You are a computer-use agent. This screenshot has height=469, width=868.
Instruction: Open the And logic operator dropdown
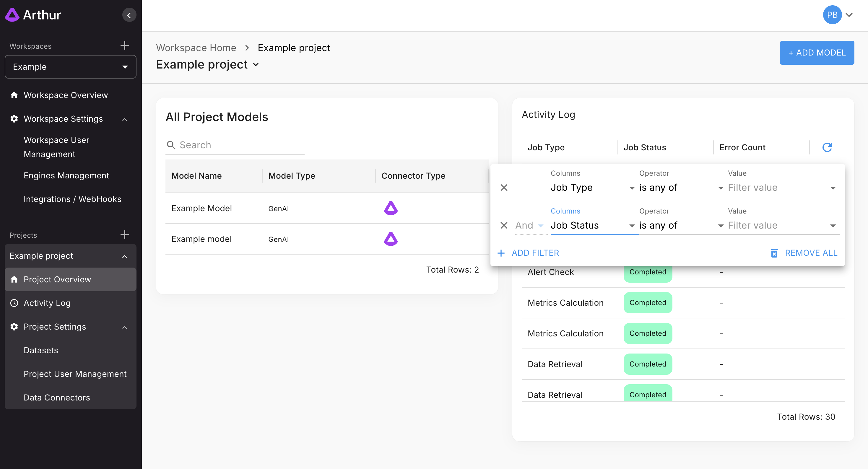coord(529,225)
